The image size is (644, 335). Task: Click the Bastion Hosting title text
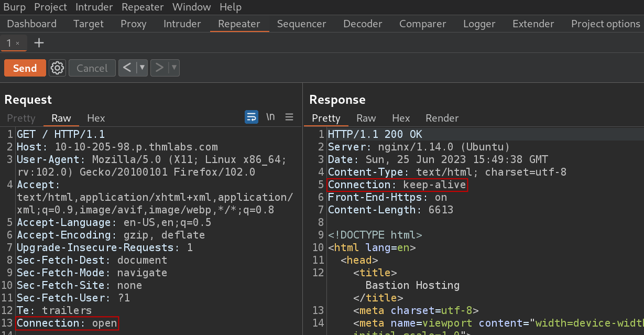tap(412, 285)
